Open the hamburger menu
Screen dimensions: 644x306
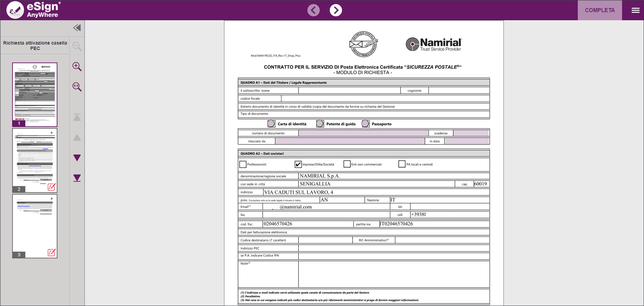(x=635, y=10)
